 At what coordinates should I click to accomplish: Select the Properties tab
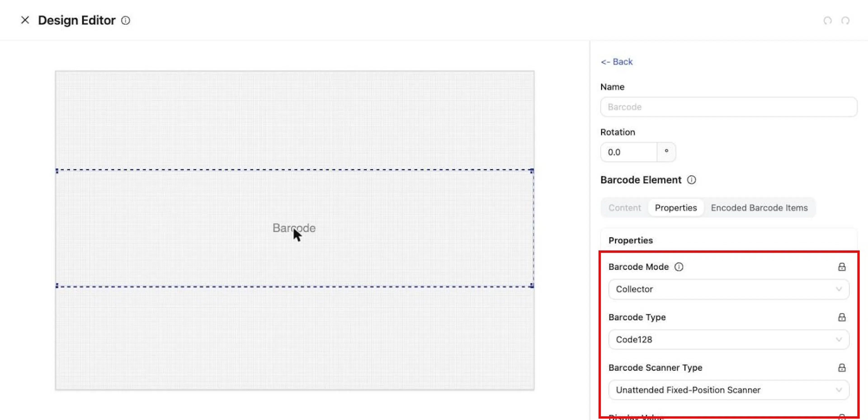676,208
